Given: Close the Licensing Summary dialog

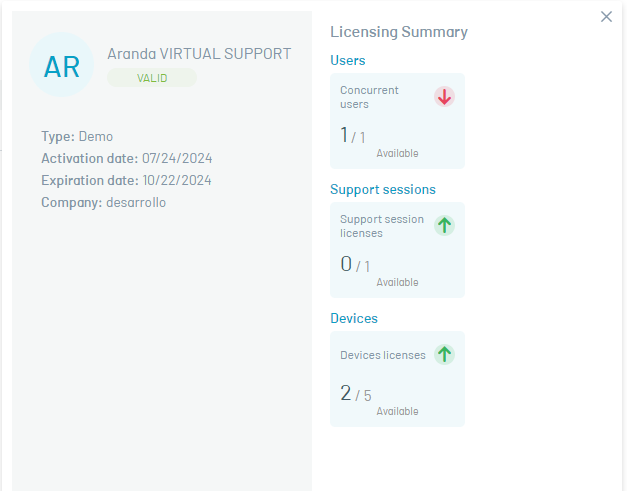Looking at the screenshot, I should point(606,17).
